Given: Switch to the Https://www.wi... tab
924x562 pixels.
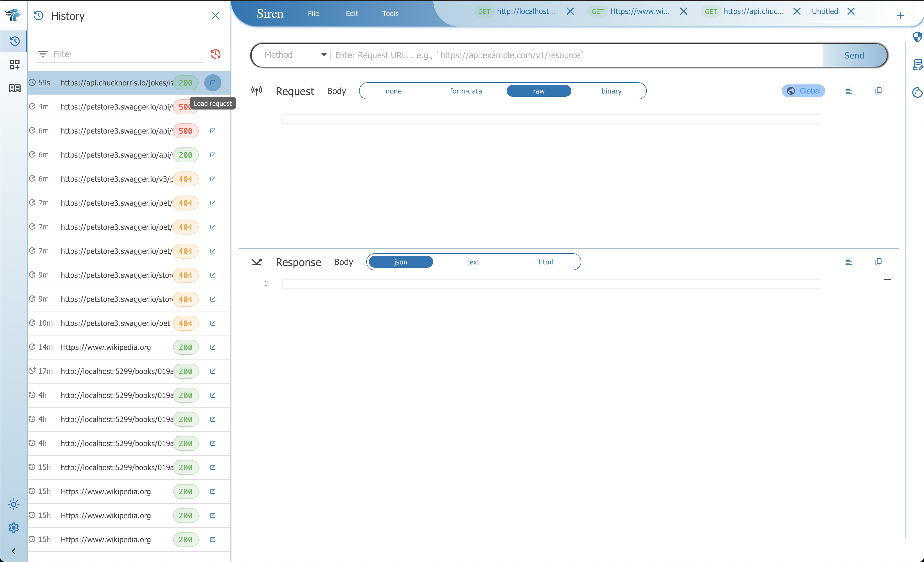Looking at the screenshot, I should (639, 11).
